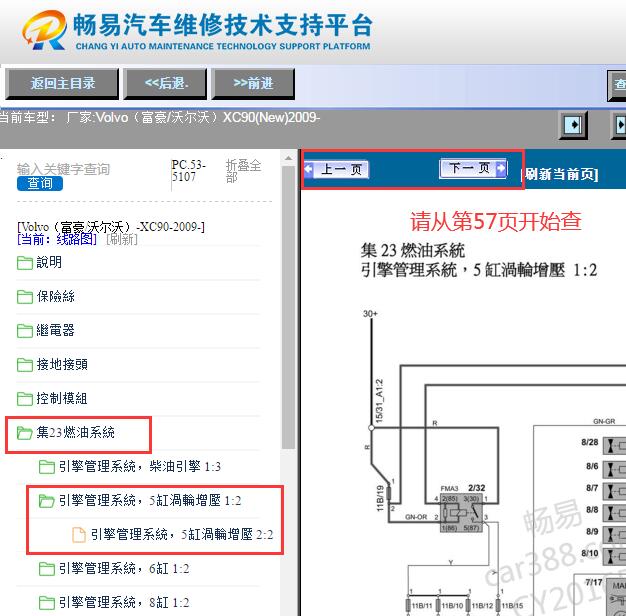Select the 繼電器 tree entry
Image resolution: width=626 pixels, height=616 pixels.
pyautogui.click(x=55, y=330)
